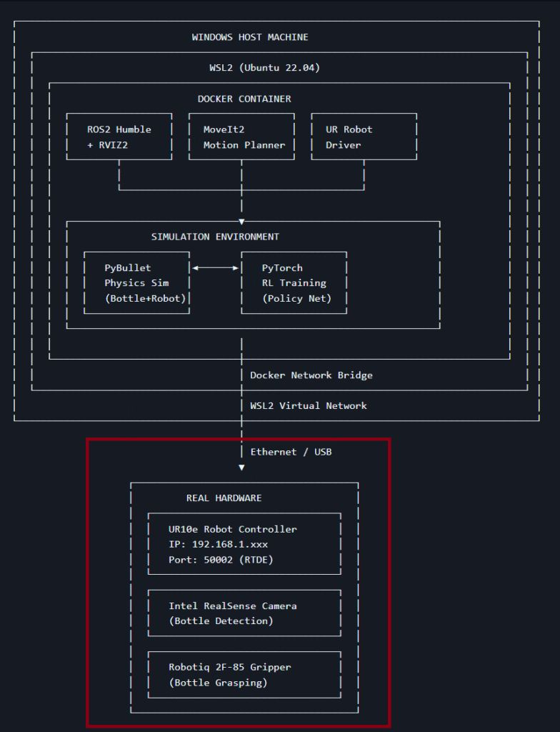This screenshot has height=732, width=560.
Task: Click the bidirectional arrow between PyBullet and PyTorch
Action: tap(215, 268)
